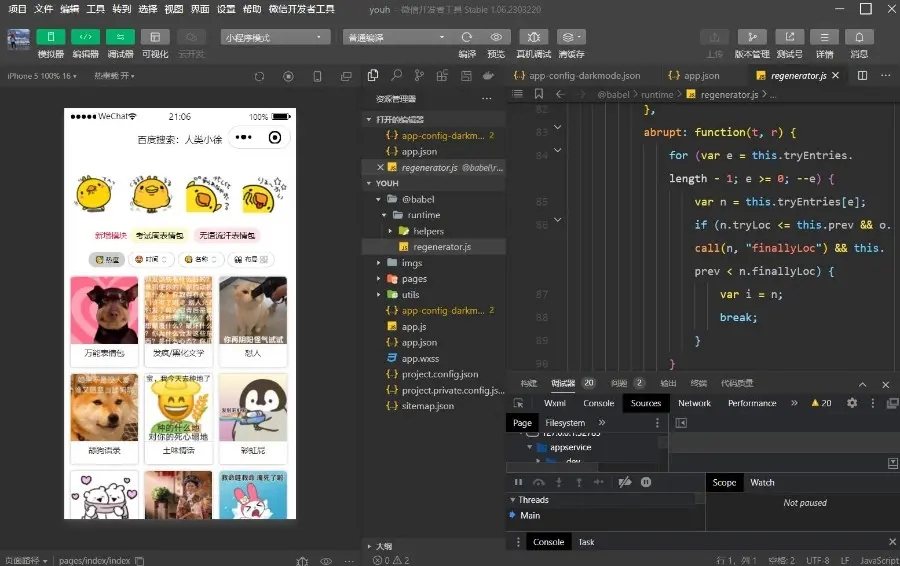Screen dimensions: 900x566
Task: Click the 考试周表情包 tag in simulator
Action: pyautogui.click(x=159, y=235)
